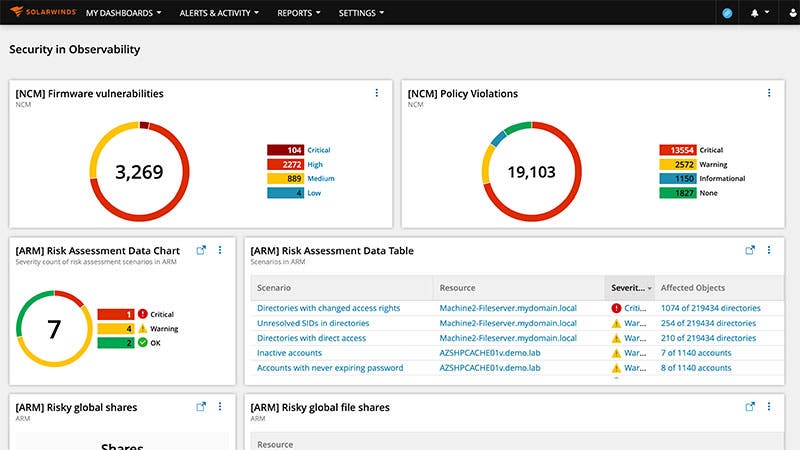Click the blue 4 Low swatch
This screenshot has width=800, height=450.
click(x=285, y=193)
